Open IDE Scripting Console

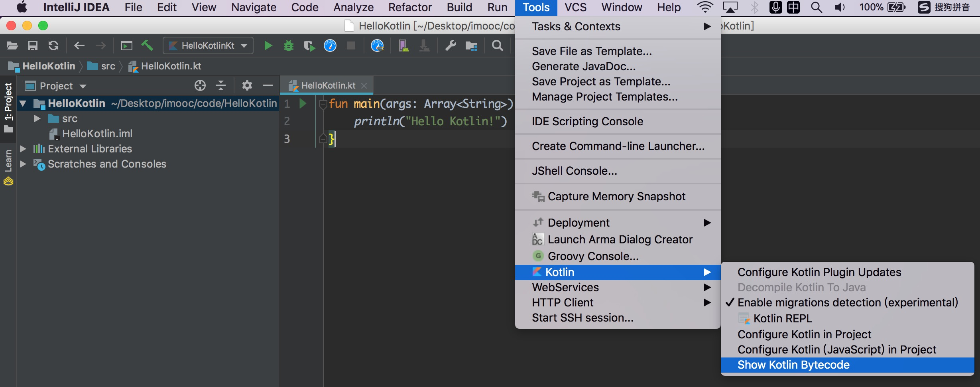click(618, 121)
